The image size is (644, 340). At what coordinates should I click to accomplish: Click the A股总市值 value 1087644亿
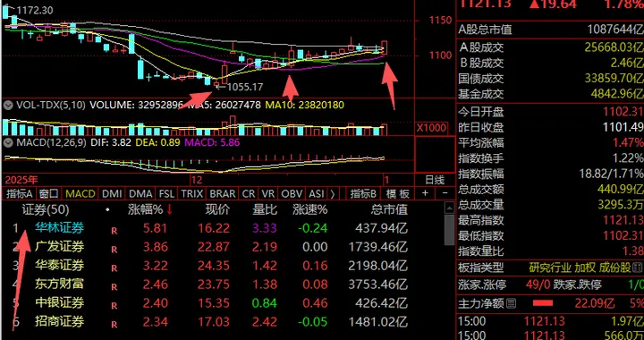(x=614, y=30)
